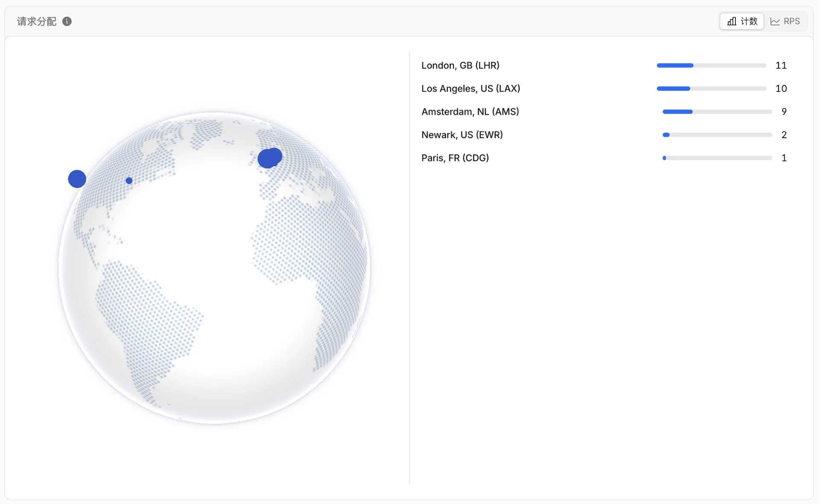Click the bar chart icon in 计数
The width and height of the screenshot is (819, 504).
click(x=732, y=21)
